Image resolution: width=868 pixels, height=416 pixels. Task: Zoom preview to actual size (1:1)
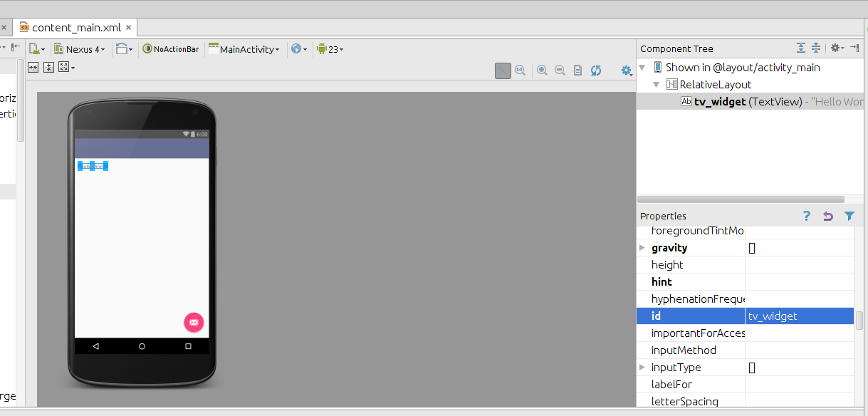[521, 70]
